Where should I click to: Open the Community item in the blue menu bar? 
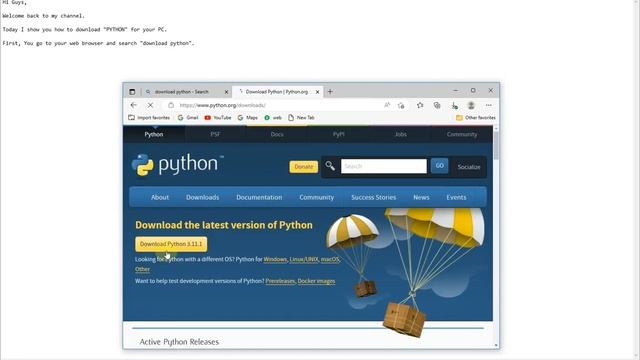point(316,197)
